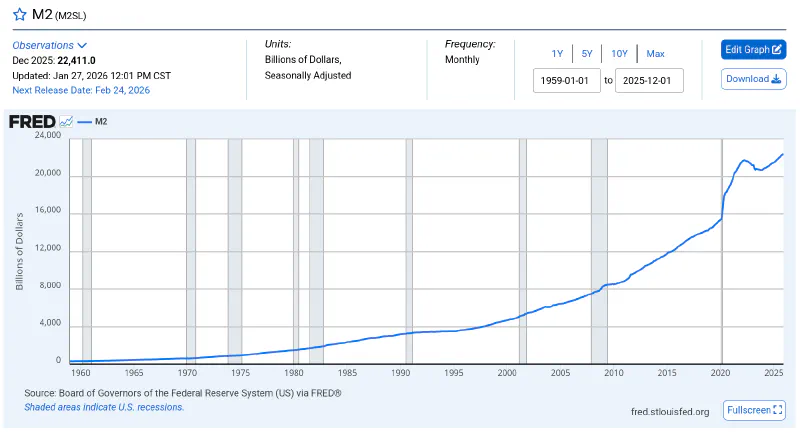Click the blue M2 legend line swatch
The height and width of the screenshot is (433, 800).
tap(84, 122)
